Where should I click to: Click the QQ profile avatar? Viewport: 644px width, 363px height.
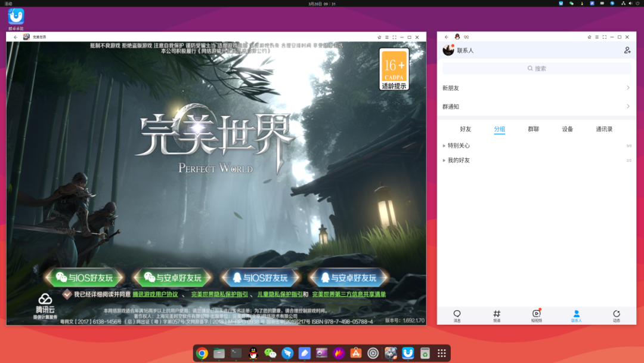coord(448,50)
